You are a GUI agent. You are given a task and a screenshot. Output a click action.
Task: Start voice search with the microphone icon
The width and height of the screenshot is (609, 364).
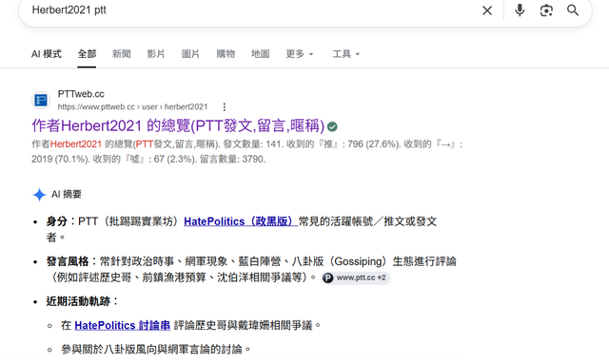tap(520, 10)
